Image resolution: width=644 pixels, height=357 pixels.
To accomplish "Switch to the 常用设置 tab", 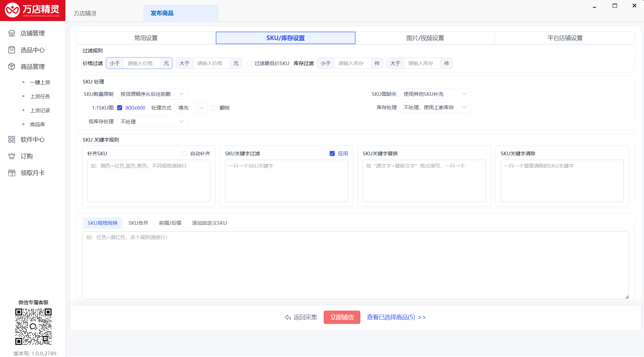I will click(146, 38).
